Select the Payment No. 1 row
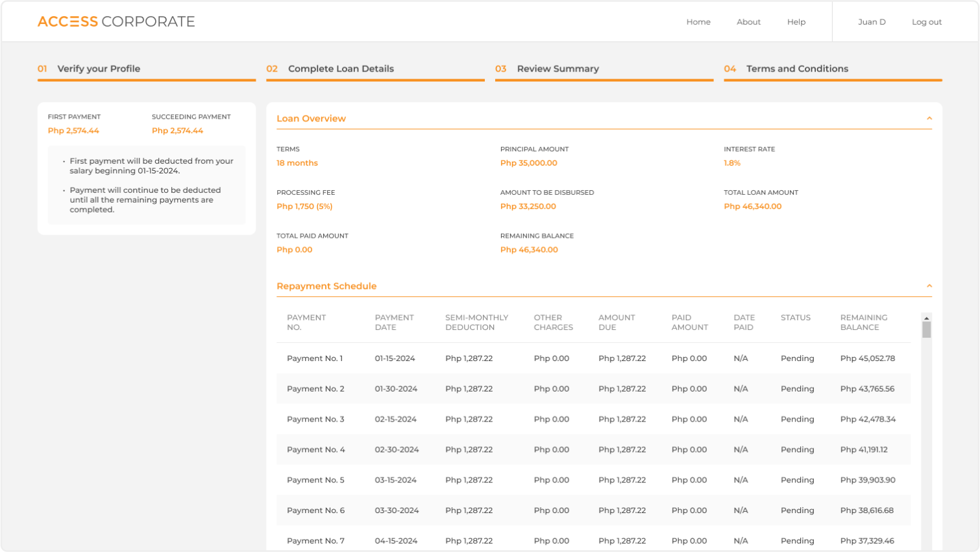The height and width of the screenshot is (552, 980). coord(593,358)
